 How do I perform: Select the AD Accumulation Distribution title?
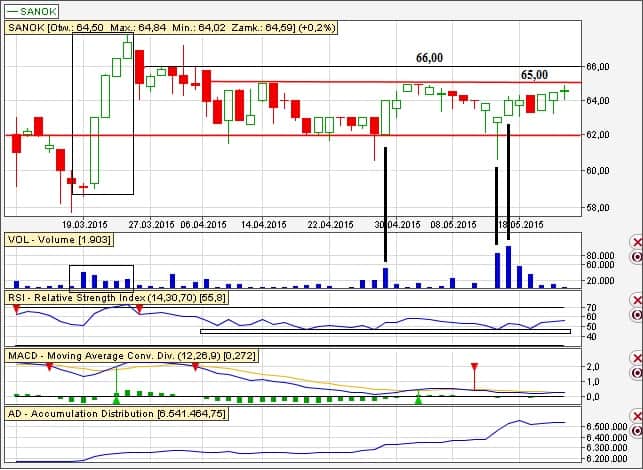click(x=116, y=413)
